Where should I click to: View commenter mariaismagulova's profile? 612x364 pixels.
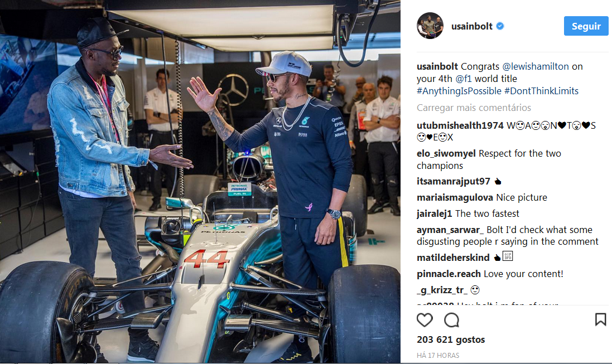click(455, 198)
